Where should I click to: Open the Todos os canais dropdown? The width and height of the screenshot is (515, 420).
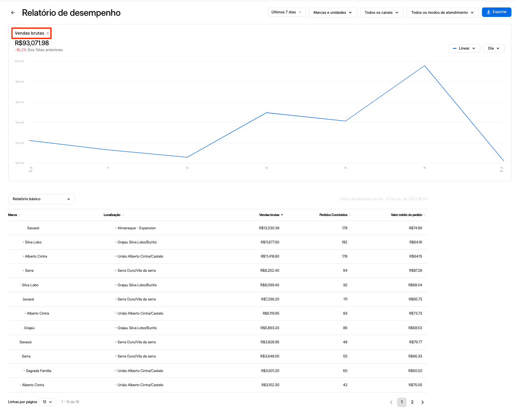pos(381,13)
